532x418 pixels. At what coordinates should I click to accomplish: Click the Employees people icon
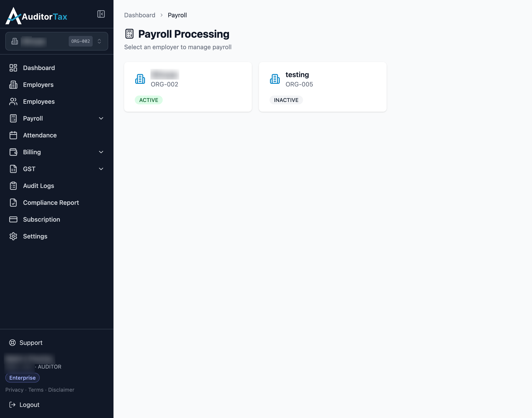coord(13,102)
